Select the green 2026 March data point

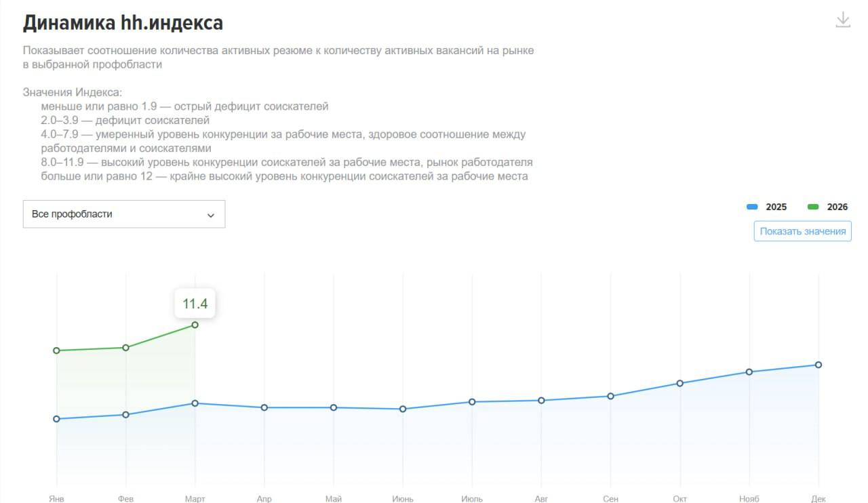(x=195, y=325)
